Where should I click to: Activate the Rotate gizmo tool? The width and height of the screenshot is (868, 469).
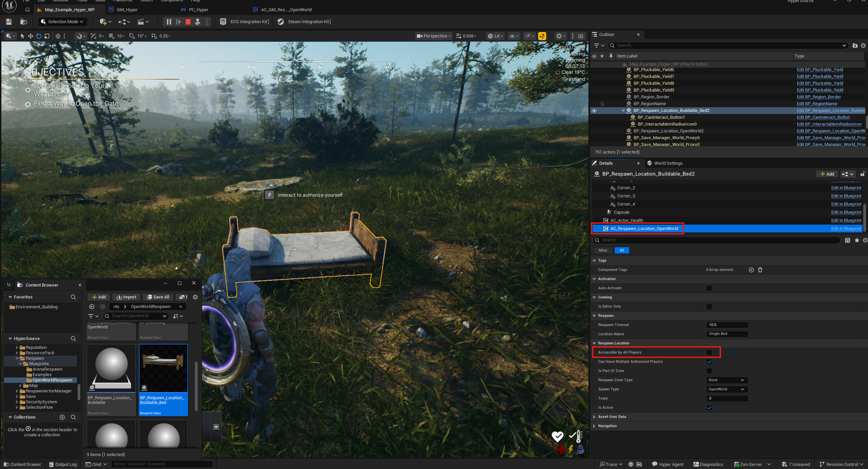click(39, 36)
